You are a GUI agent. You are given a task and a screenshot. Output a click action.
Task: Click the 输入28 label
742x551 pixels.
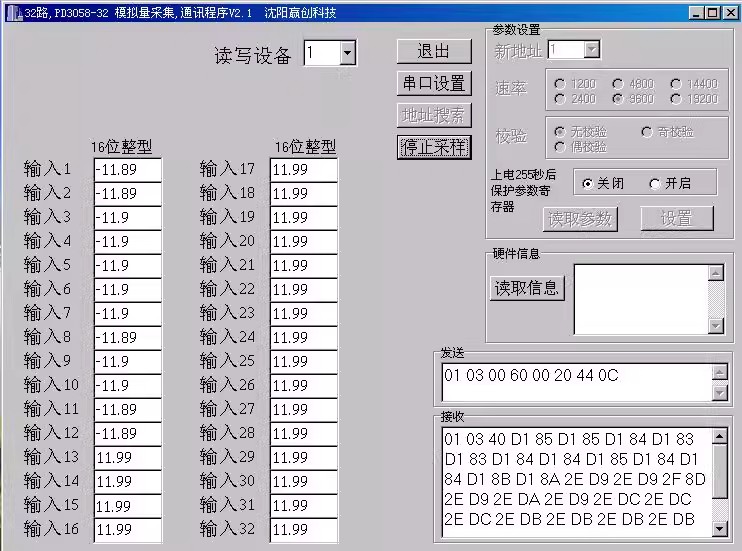(x=228, y=433)
